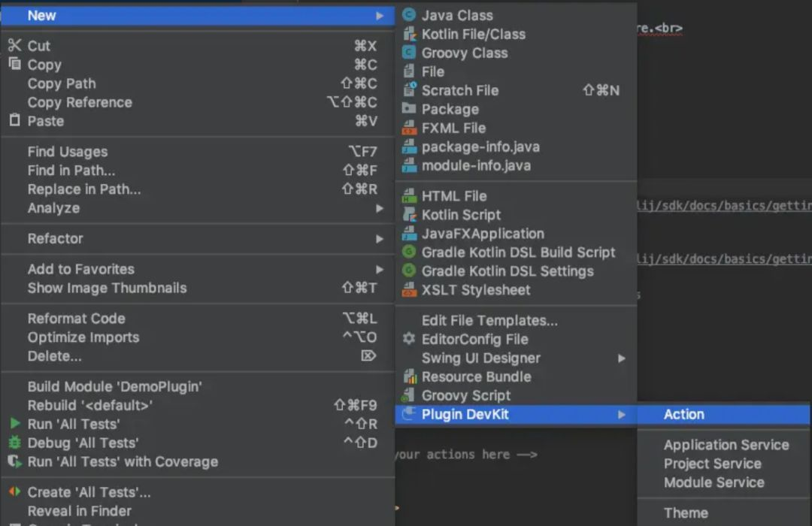Click the upper sdk/docs/basics link in editor
Screen dimensions: 812x526
(724, 206)
